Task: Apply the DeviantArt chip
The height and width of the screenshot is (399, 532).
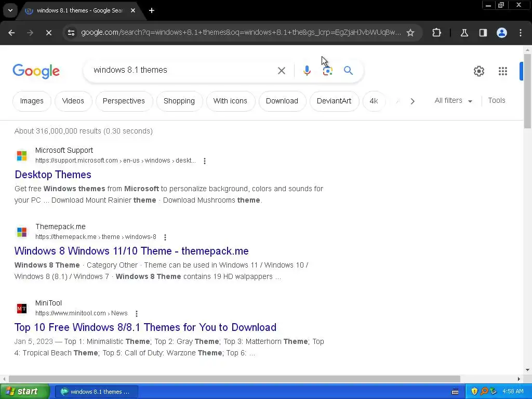Action: point(334,101)
